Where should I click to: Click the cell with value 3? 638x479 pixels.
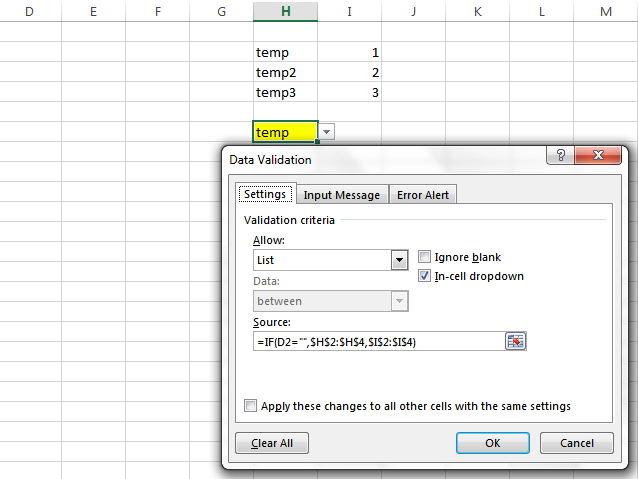(349, 92)
